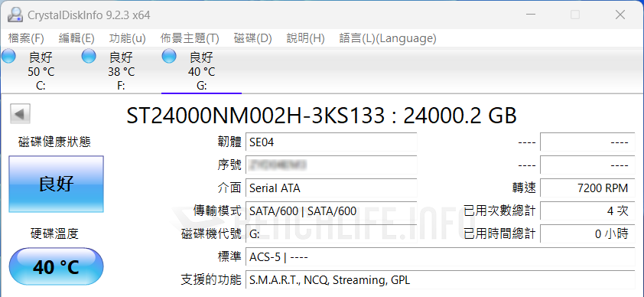Open the 檔案(F) menu
The image size is (644, 297).
[x=26, y=38]
